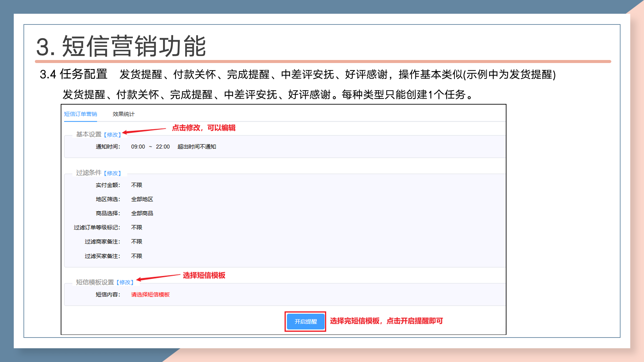The image size is (644, 362).
Task: Click 不限 next to 过滤买家备注
Action: (137, 256)
